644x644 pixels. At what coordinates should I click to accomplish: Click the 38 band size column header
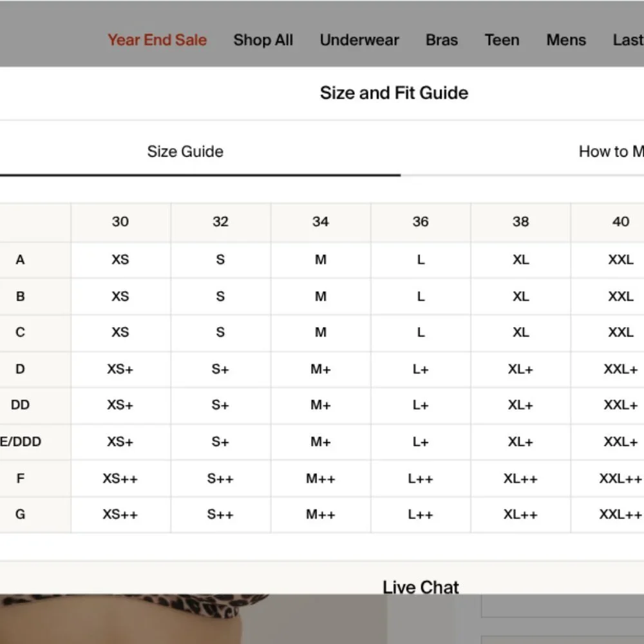tap(521, 222)
